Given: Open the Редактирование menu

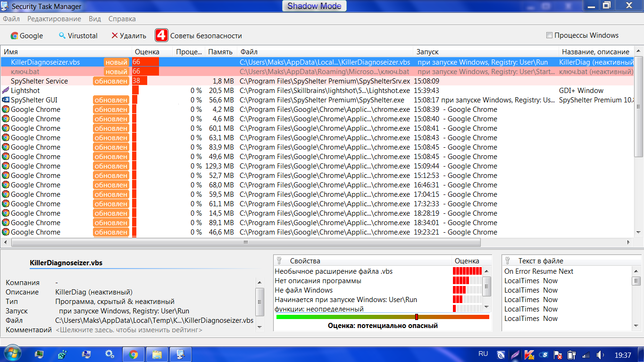Looking at the screenshot, I should (54, 19).
